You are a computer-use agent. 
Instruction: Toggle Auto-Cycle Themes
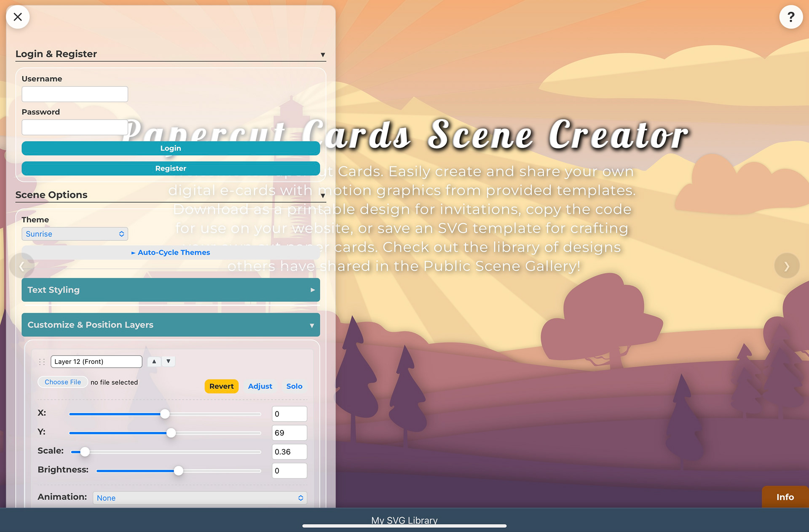[171, 252]
